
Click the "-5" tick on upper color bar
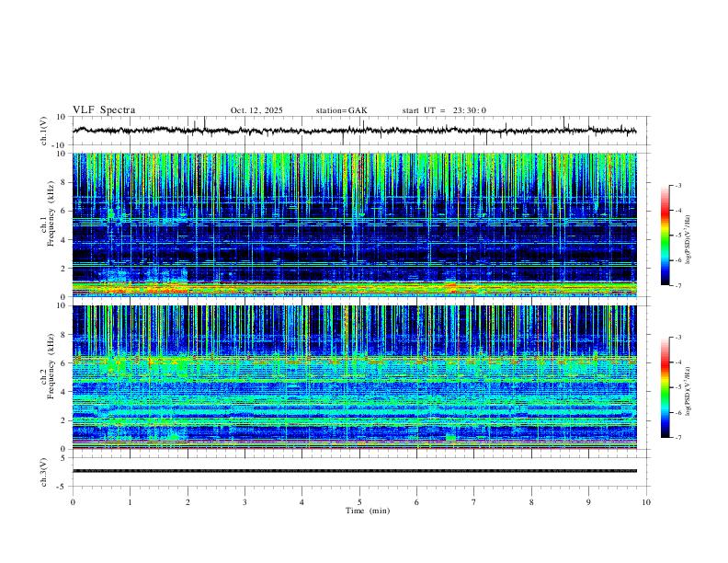click(677, 236)
